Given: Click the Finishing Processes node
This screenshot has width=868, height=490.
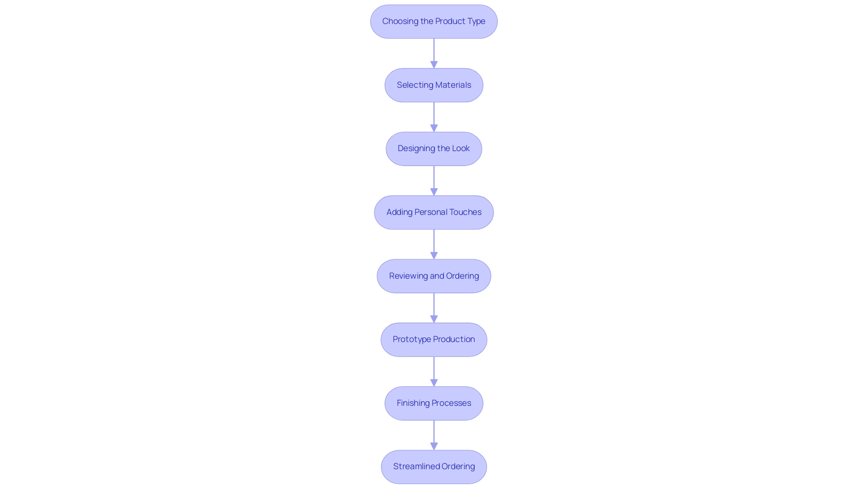Looking at the screenshot, I should click(434, 402).
